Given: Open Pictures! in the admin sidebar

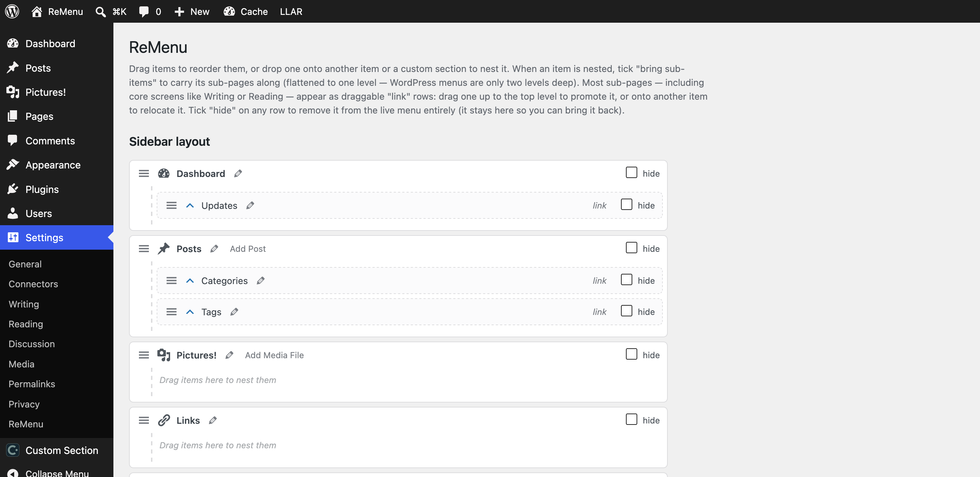Looking at the screenshot, I should (57, 92).
